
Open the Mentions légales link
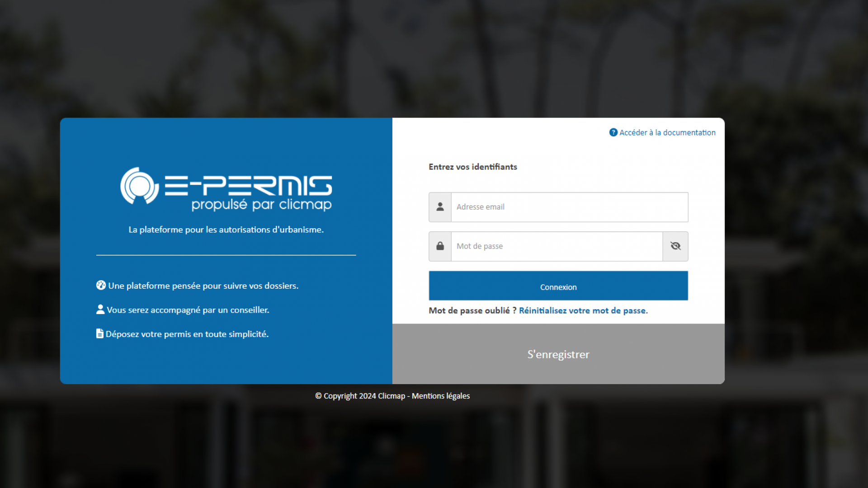[x=441, y=396]
